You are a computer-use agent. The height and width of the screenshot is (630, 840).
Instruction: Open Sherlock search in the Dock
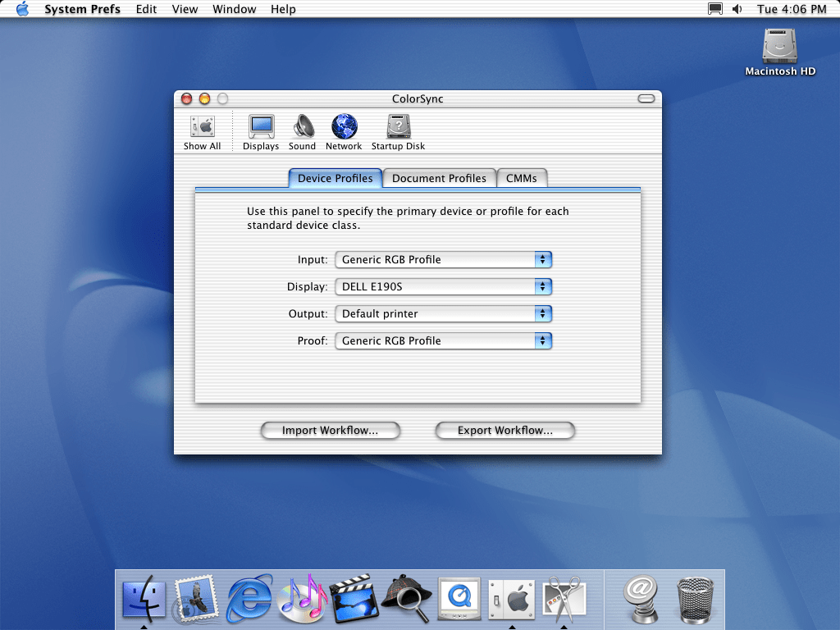point(407,597)
